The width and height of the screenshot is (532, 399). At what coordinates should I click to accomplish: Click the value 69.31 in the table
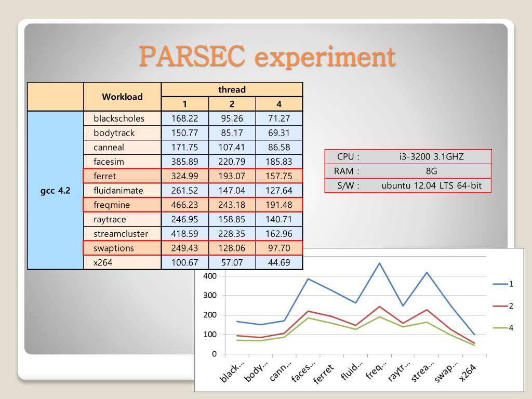(279, 132)
